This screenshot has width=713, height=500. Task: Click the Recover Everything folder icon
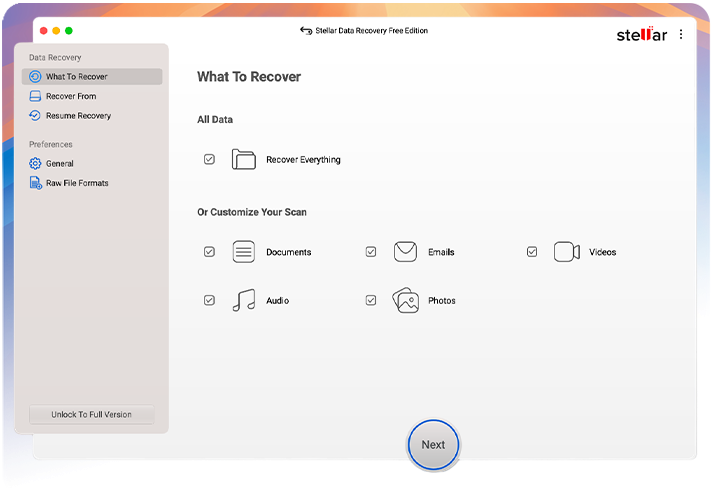pos(243,159)
